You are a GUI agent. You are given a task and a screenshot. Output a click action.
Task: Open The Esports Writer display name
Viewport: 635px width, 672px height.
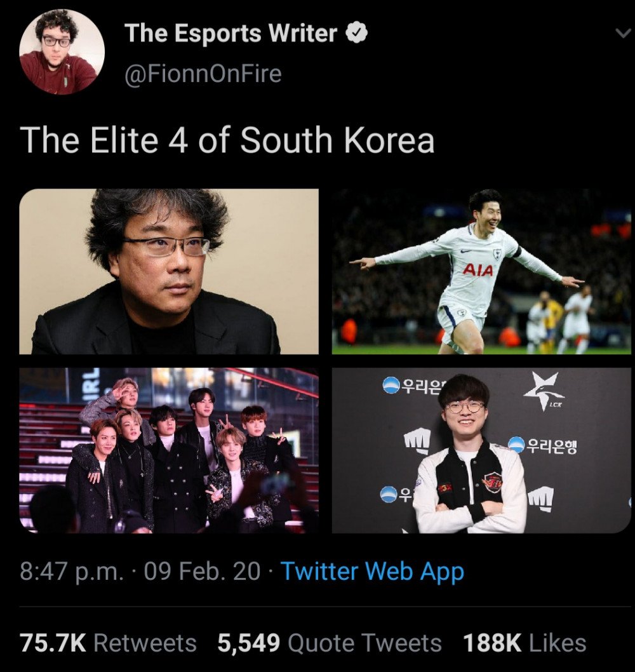pyautogui.click(x=231, y=33)
